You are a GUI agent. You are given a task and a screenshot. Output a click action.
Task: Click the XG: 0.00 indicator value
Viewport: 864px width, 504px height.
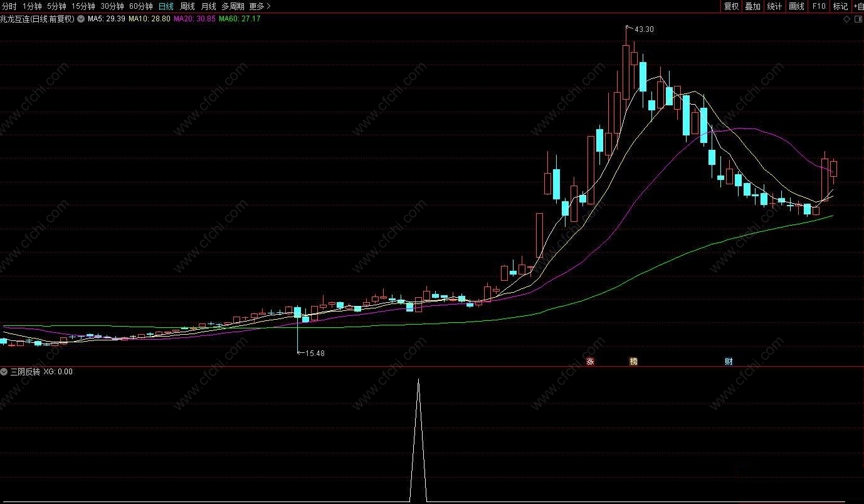click(58, 372)
